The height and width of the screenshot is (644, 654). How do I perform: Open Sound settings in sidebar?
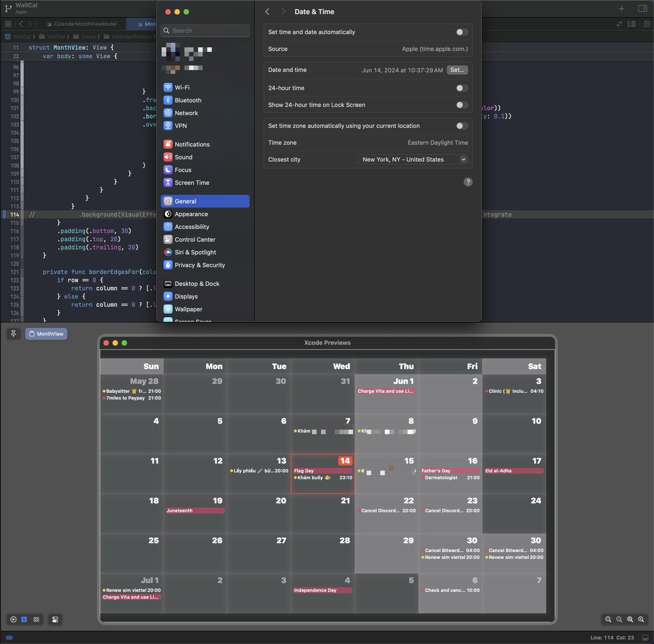point(205,157)
